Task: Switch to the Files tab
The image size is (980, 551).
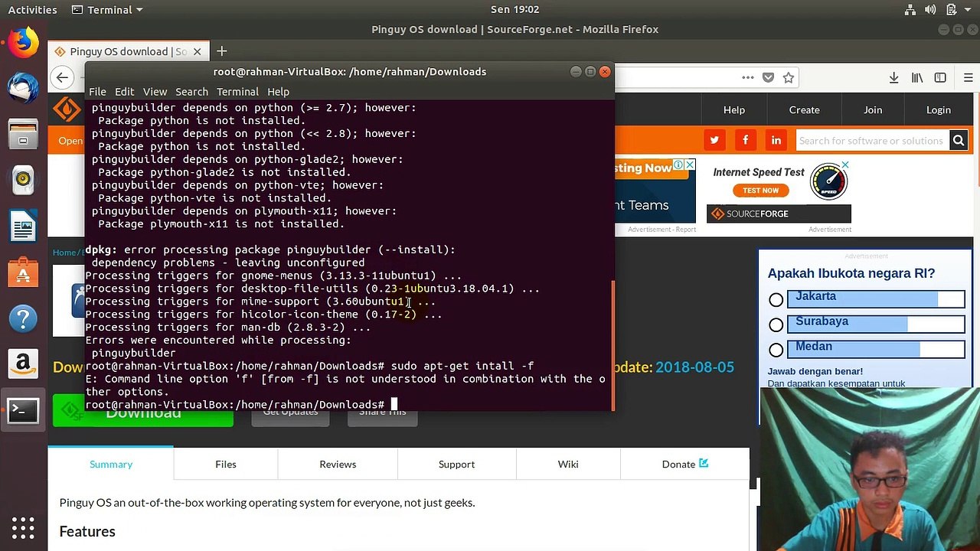Action: pyautogui.click(x=226, y=464)
